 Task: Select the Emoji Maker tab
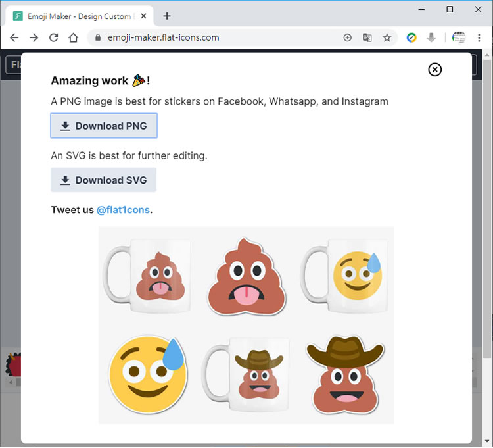click(79, 16)
